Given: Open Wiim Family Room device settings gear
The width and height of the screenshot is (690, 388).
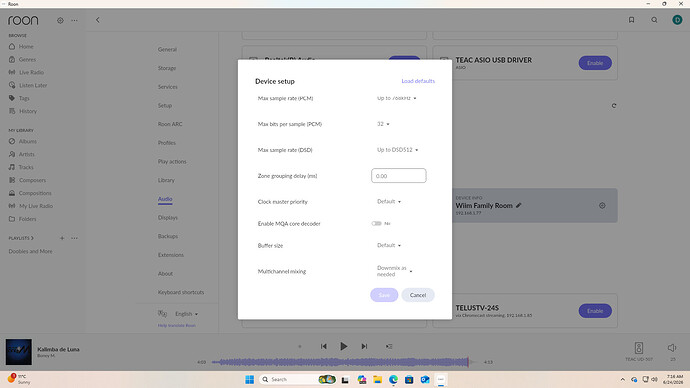Looking at the screenshot, I should (x=602, y=205).
